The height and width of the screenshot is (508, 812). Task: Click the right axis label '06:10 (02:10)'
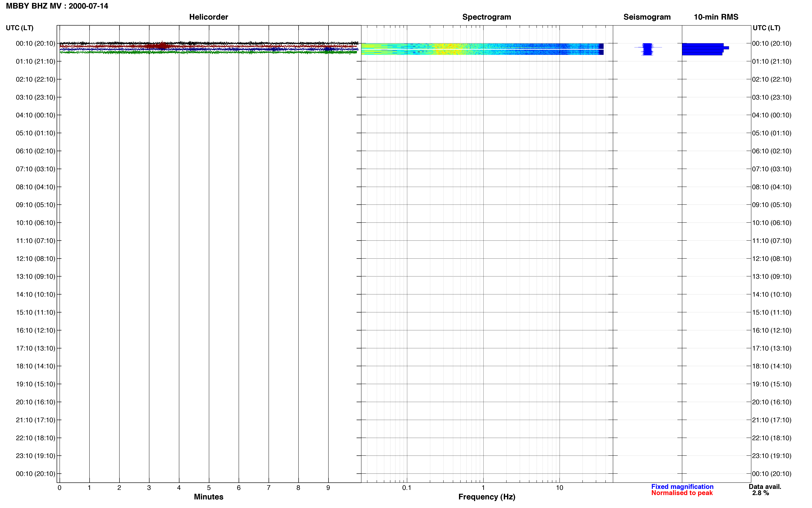pyautogui.click(x=772, y=151)
